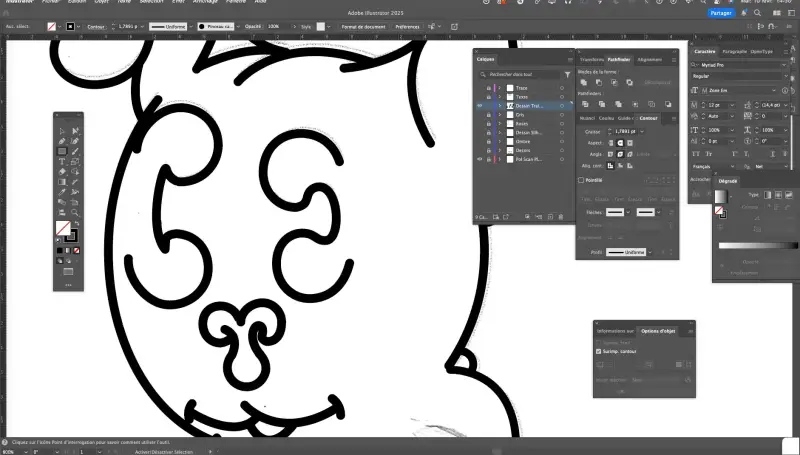The width and height of the screenshot is (800, 455).
Task: Open the fill color dropdown in control bar
Action: pos(60,27)
